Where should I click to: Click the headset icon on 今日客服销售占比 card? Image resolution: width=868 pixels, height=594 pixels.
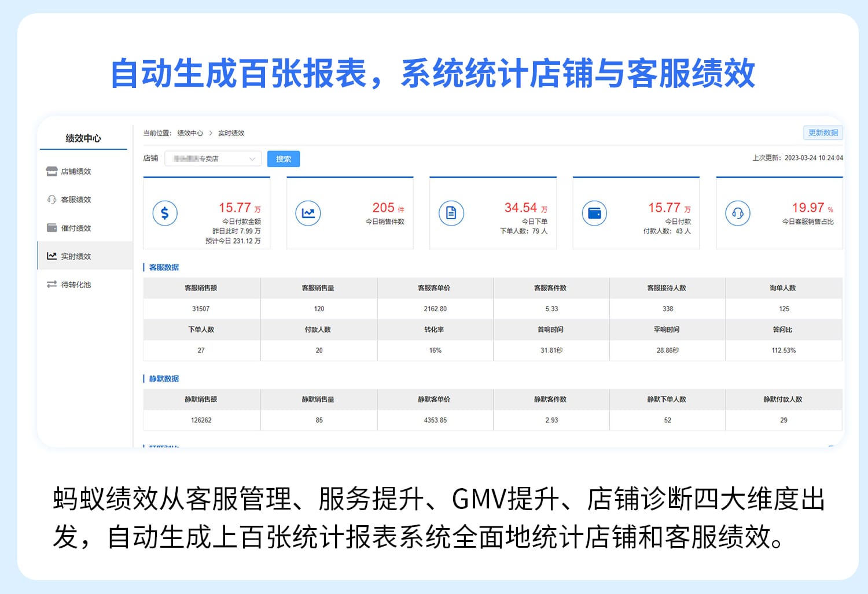click(x=737, y=213)
